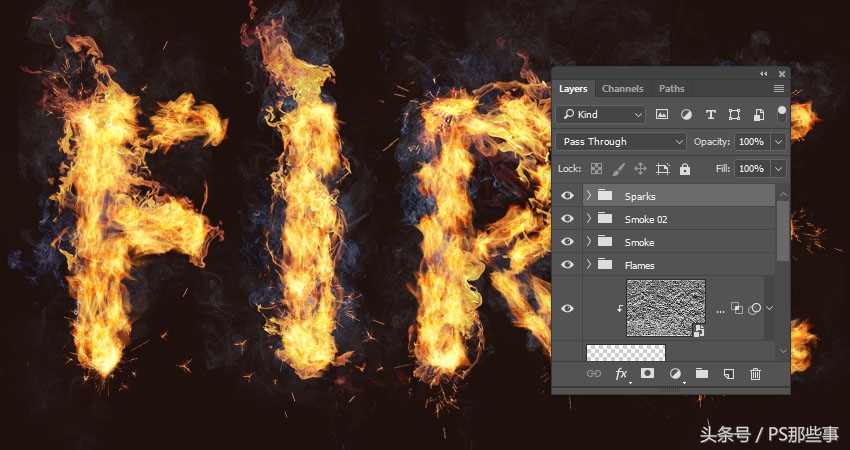The height and width of the screenshot is (450, 850).
Task: Click the Opacity label
Action: 712,142
